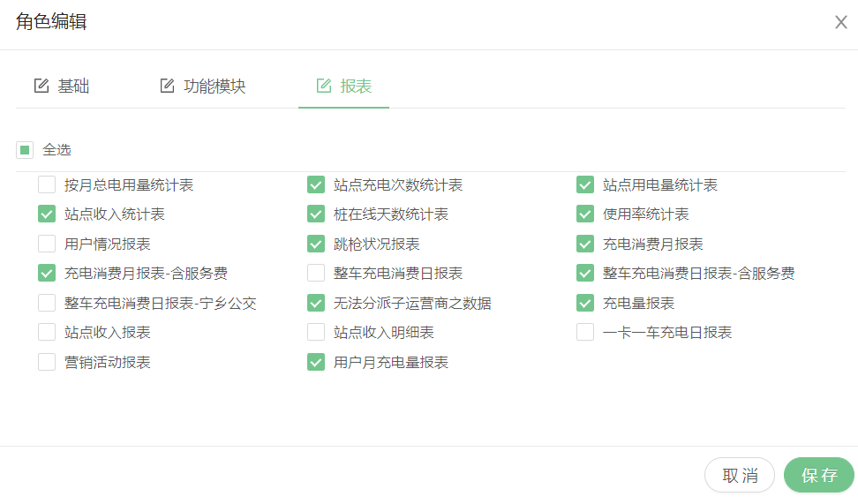Click the edit icon beside 基础 tab
858x504 pixels.
point(41,86)
